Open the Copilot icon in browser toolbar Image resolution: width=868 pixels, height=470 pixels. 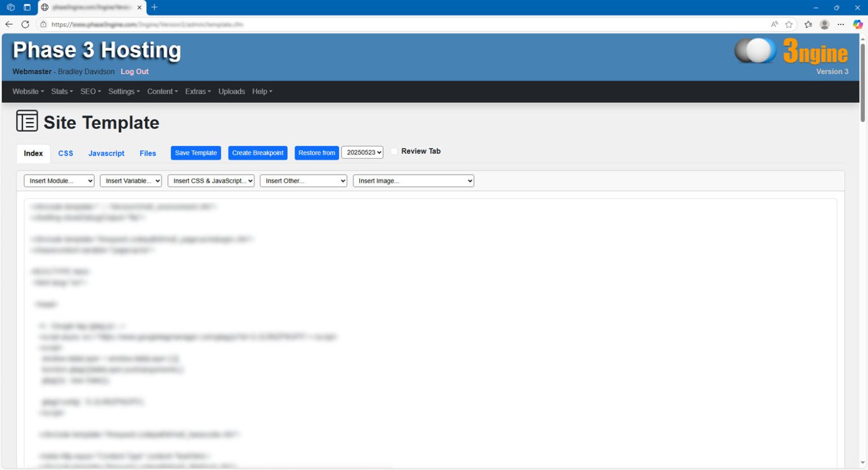[x=858, y=24]
